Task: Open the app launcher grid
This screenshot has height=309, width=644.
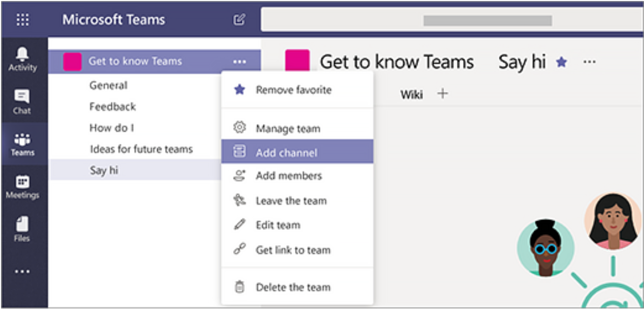Action: pos(22,19)
